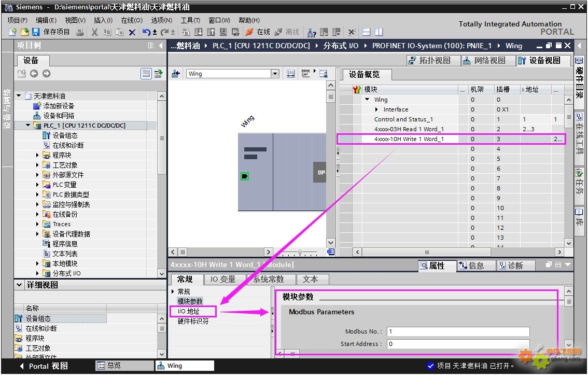Switch to 设备视图 device view tab
The height and width of the screenshot is (375, 588).
(x=543, y=60)
